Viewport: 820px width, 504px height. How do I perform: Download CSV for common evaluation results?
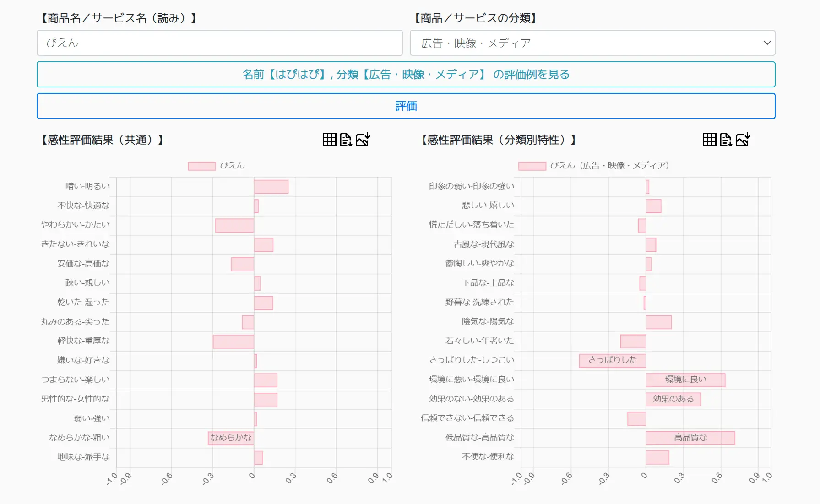[x=346, y=140]
